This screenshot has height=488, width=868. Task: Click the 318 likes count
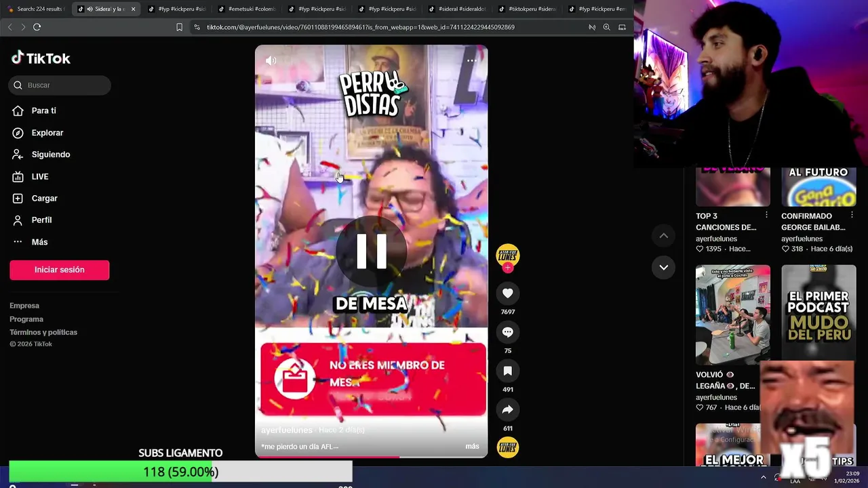pos(792,249)
